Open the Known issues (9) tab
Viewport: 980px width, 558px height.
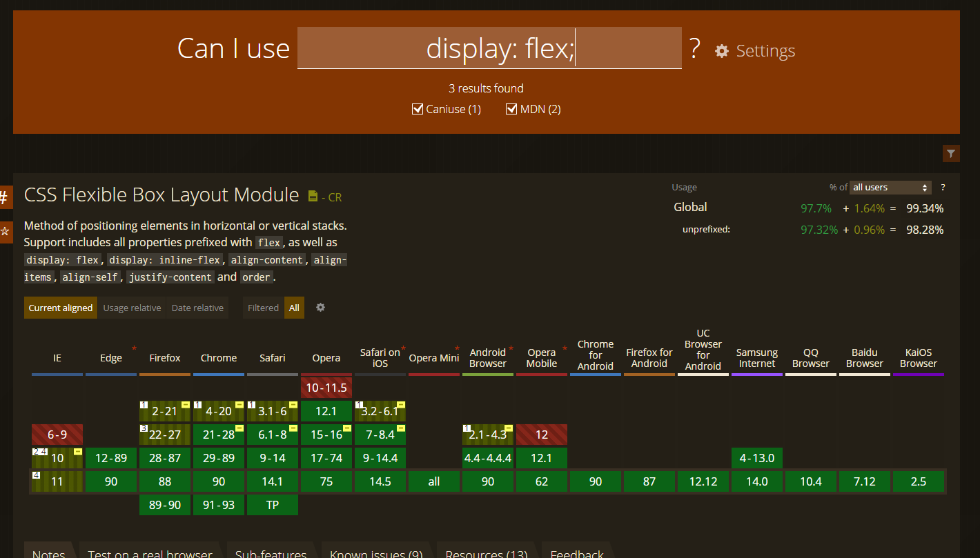click(x=376, y=550)
